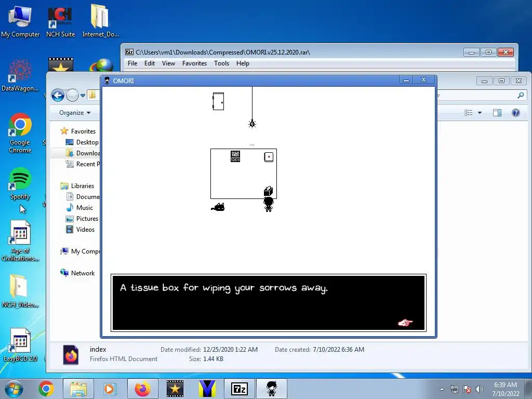532x399 pixels.
Task: Click Explorer search magnifier icon
Action: [x=521, y=96]
